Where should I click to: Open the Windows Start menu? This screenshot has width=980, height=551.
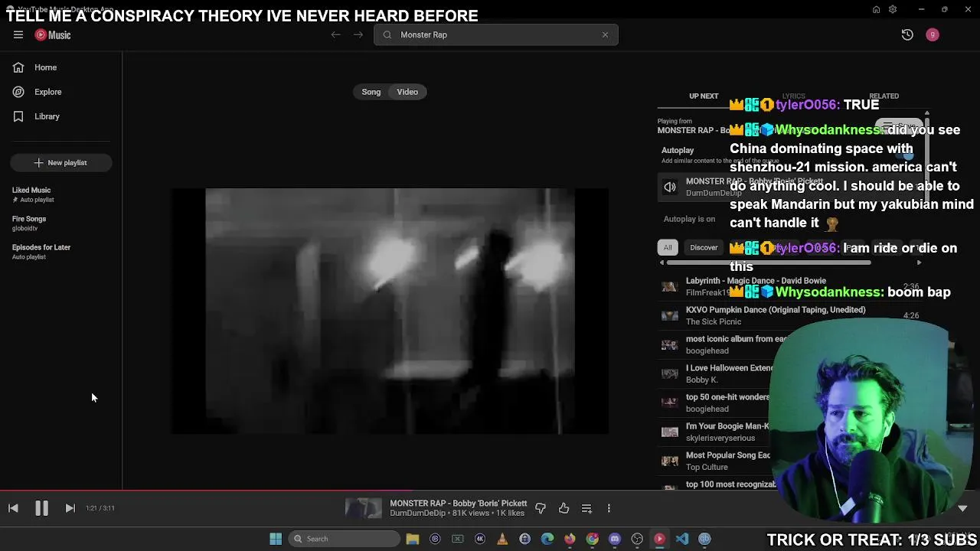[x=276, y=539]
